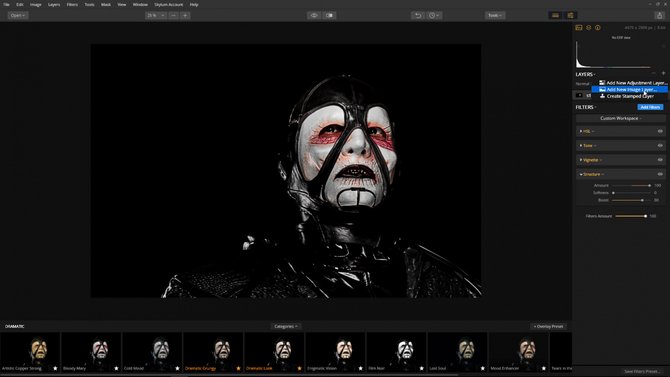Favorite the Bloody Mary preset star
The height and width of the screenshot is (377, 670).
click(x=116, y=368)
